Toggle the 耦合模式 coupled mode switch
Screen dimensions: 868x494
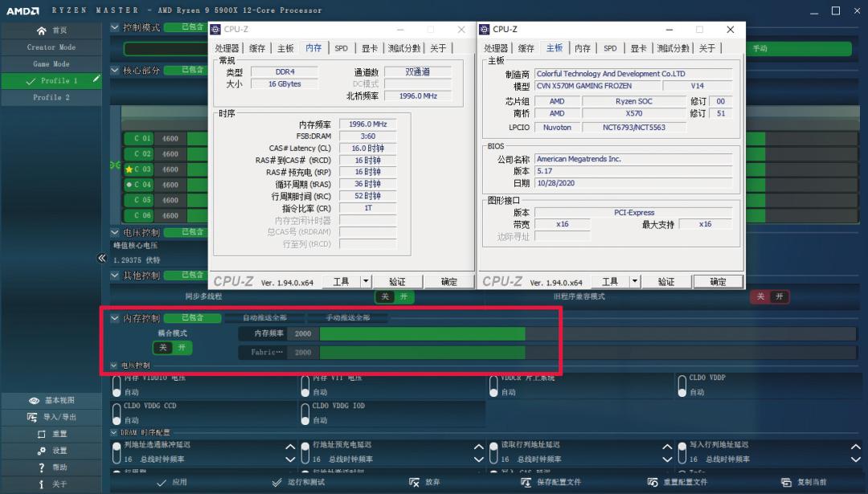(171, 347)
